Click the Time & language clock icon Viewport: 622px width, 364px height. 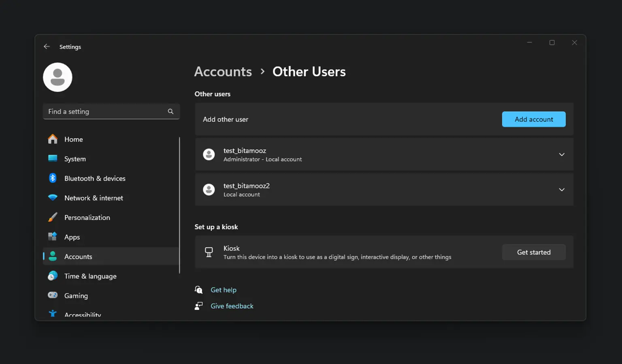[53, 276]
